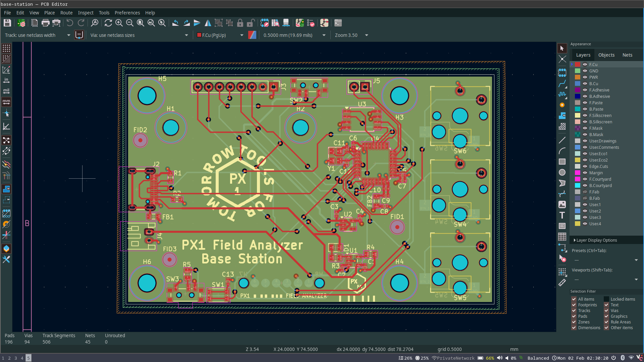Image resolution: width=644 pixels, height=362 pixels.
Task: Click the Undo arrow icon
Action: point(70,23)
